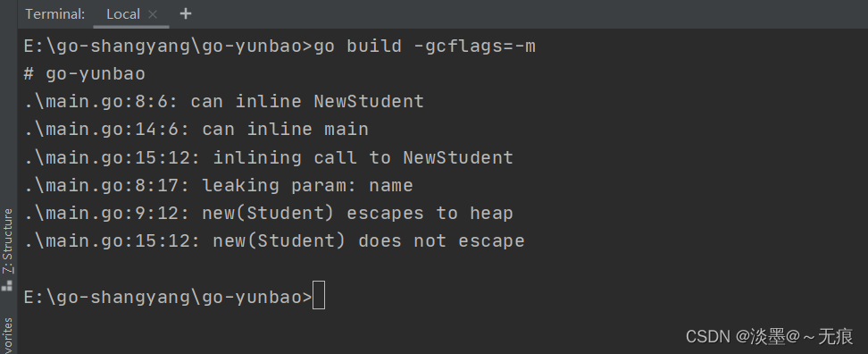
Task: Click the CSDN author watermark text
Action: (770, 336)
